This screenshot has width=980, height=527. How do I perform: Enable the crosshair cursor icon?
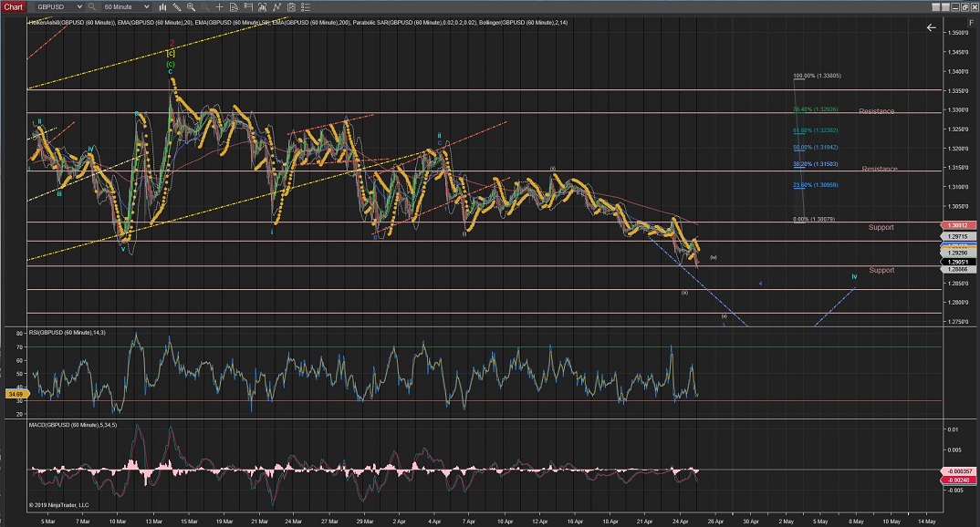pyautogui.click(x=219, y=6)
